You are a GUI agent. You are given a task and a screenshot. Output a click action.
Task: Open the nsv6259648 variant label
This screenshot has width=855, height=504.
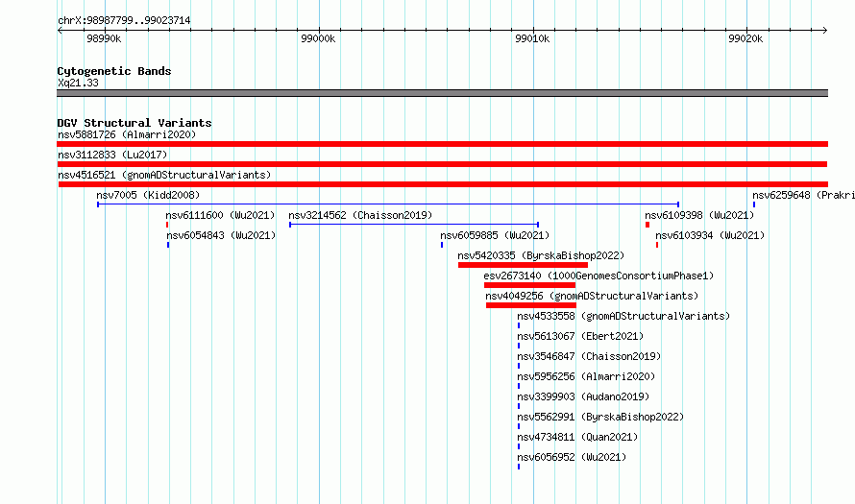(x=803, y=195)
